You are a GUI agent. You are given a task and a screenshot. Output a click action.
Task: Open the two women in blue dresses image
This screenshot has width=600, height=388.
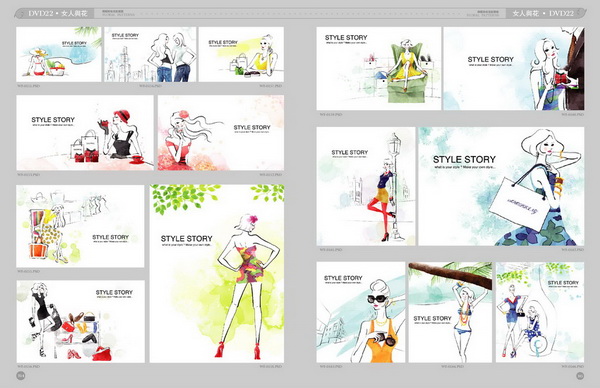[540, 312]
